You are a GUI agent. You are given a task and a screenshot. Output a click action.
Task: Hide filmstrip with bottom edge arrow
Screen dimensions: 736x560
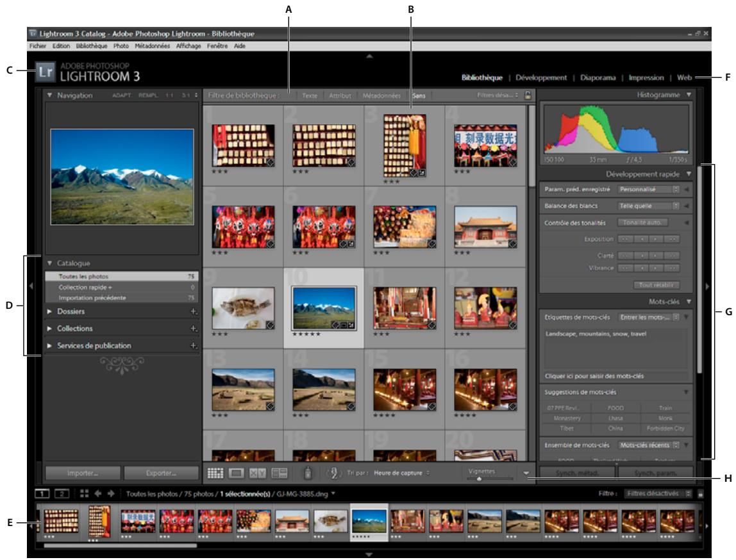[369, 554]
